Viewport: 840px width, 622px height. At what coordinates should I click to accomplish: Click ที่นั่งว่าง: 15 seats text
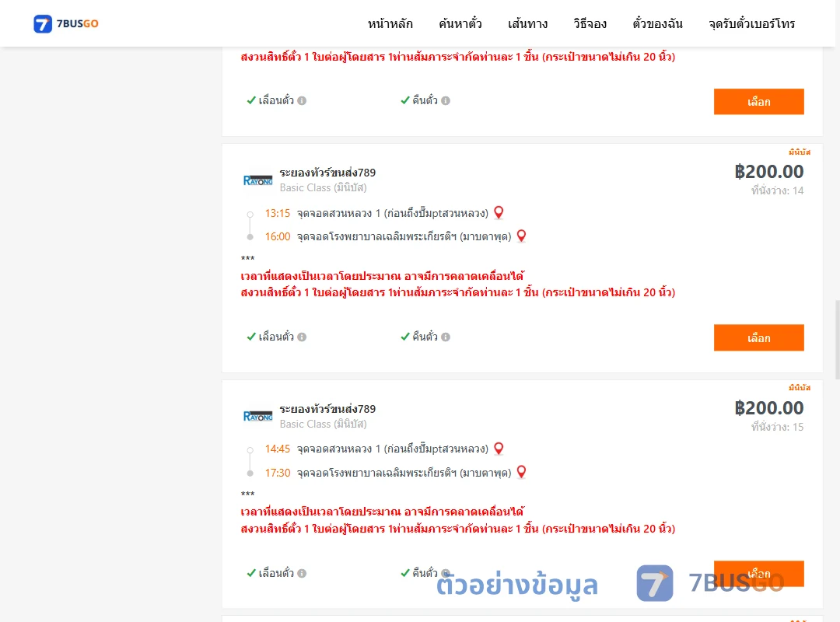pos(777,427)
